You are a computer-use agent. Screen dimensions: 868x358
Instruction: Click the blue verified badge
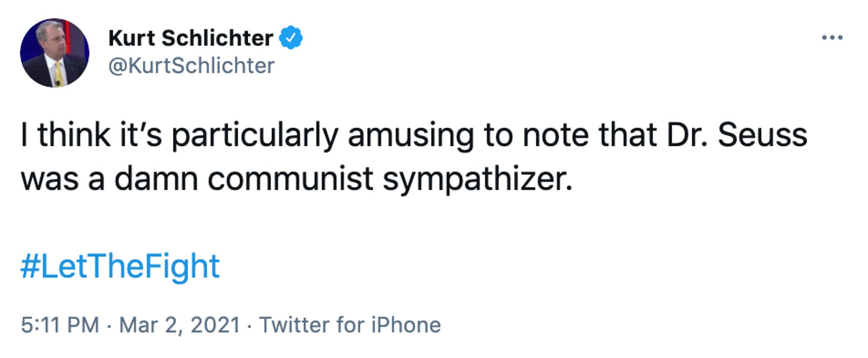point(290,38)
